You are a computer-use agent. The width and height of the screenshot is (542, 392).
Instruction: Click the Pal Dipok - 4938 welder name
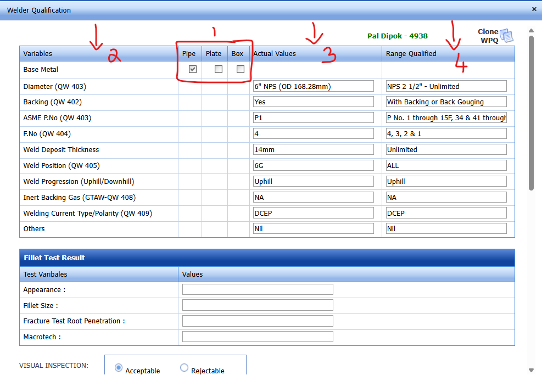click(397, 36)
